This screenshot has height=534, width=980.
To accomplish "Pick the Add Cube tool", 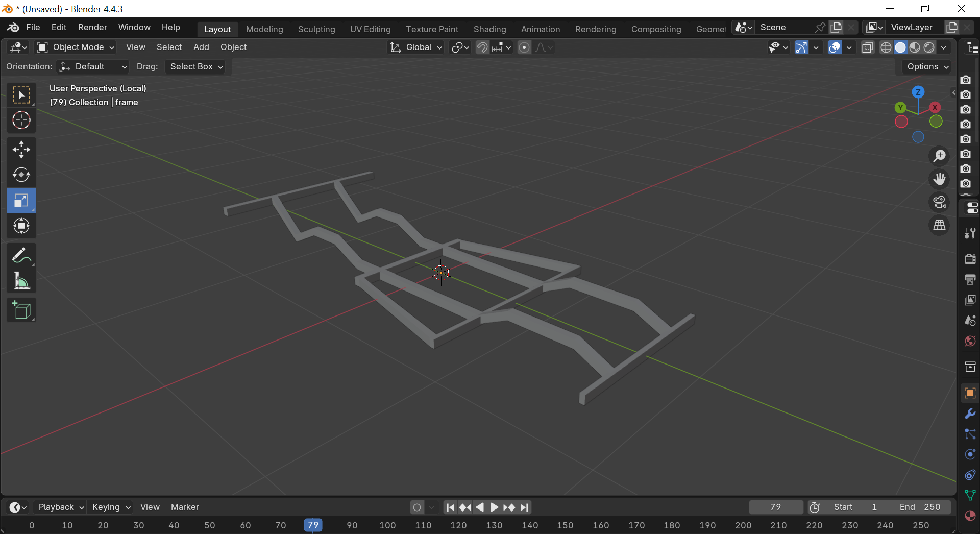I will click(21, 310).
